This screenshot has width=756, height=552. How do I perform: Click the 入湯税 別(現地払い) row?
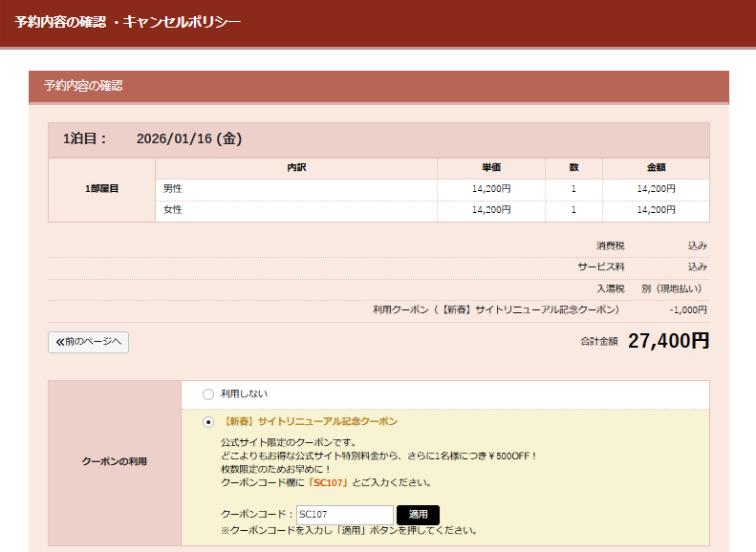point(650,288)
